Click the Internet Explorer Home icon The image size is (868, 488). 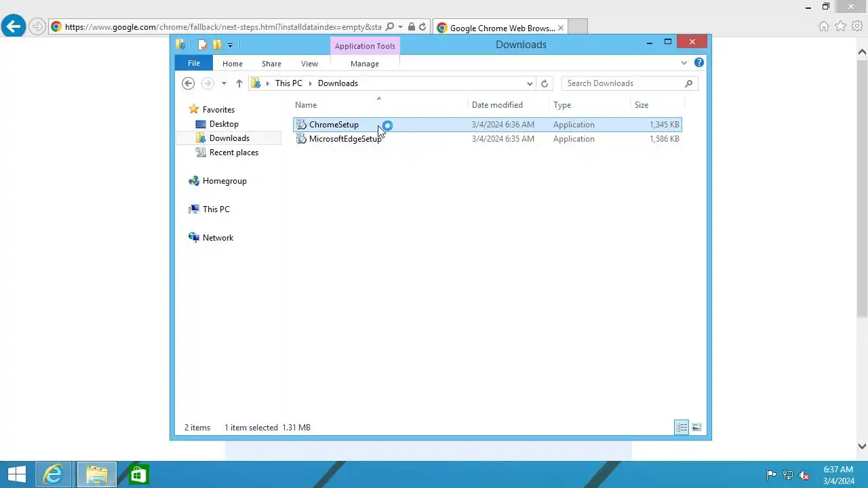tap(824, 26)
